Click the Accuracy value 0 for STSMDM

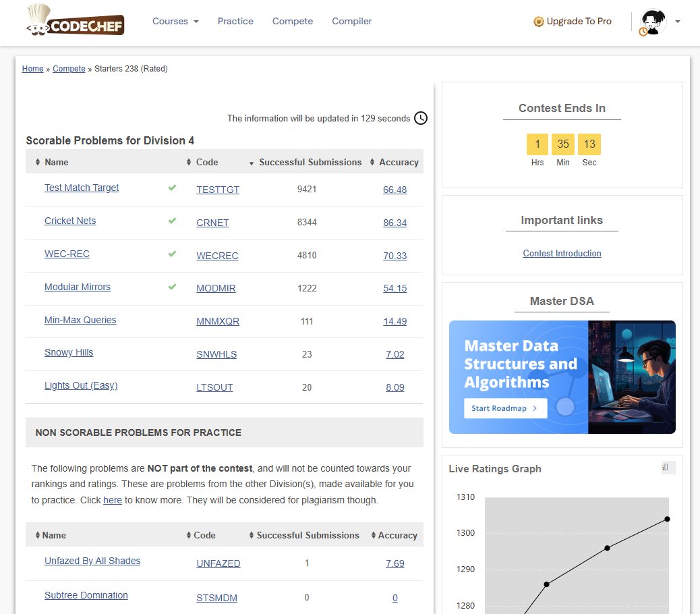[395, 598]
